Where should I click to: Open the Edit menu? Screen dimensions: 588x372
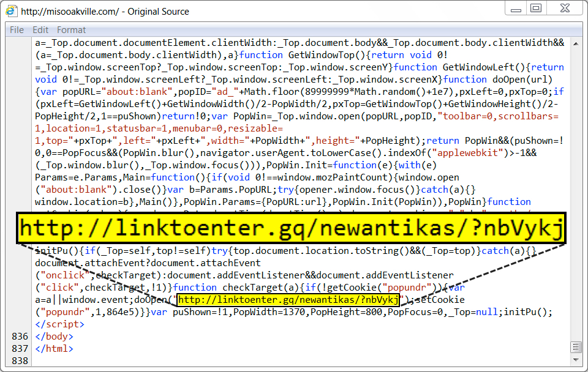point(40,30)
